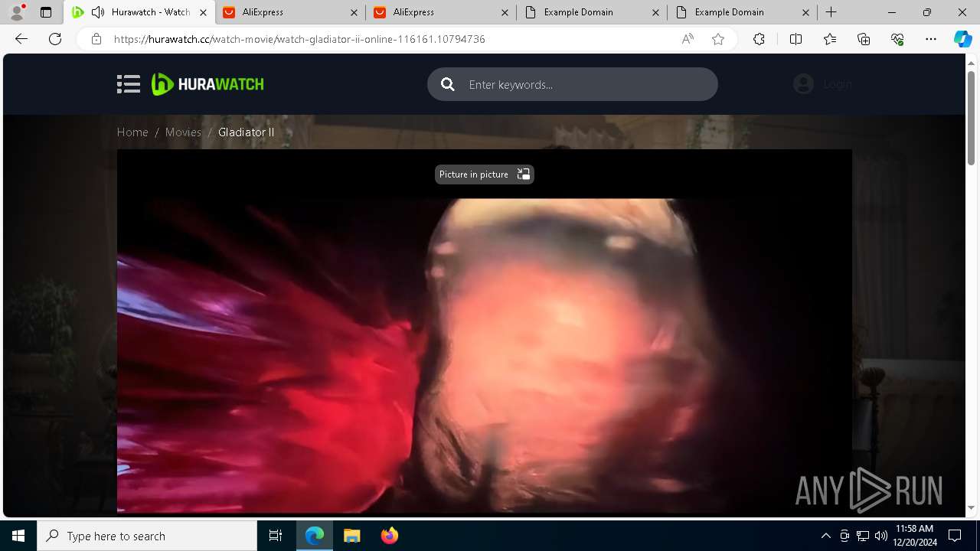The image size is (980, 551).
Task: Open the browser profile icon
Action: point(17,12)
